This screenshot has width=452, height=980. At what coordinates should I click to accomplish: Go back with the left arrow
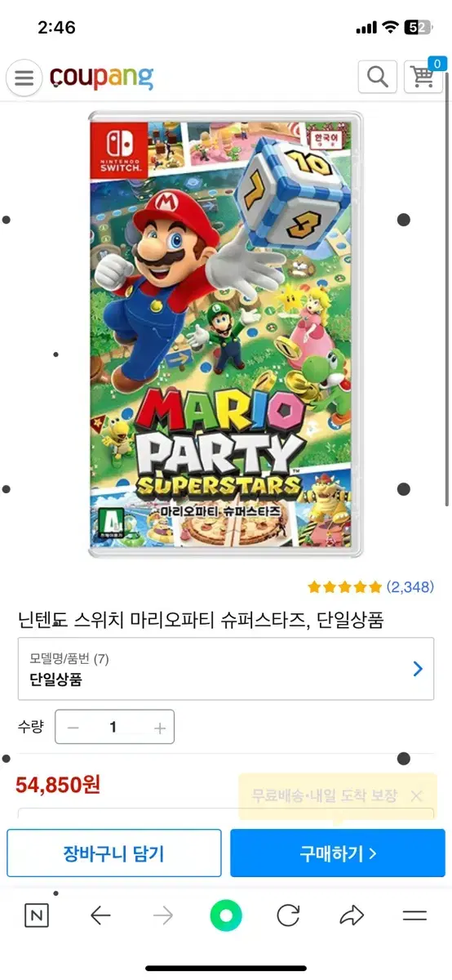tap(100, 916)
